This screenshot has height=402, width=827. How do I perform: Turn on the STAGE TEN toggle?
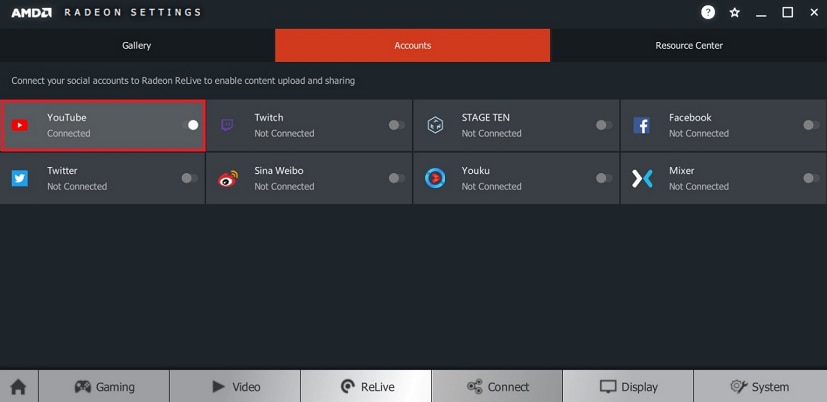click(604, 125)
